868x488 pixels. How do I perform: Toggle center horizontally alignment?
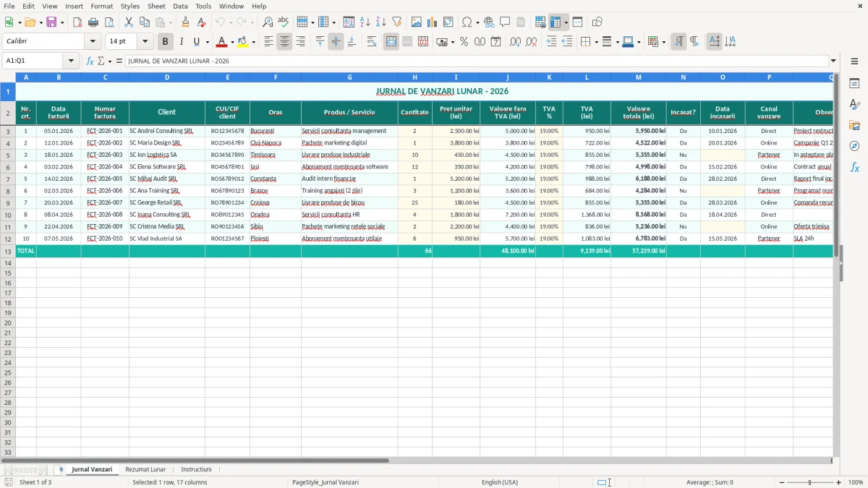[284, 42]
